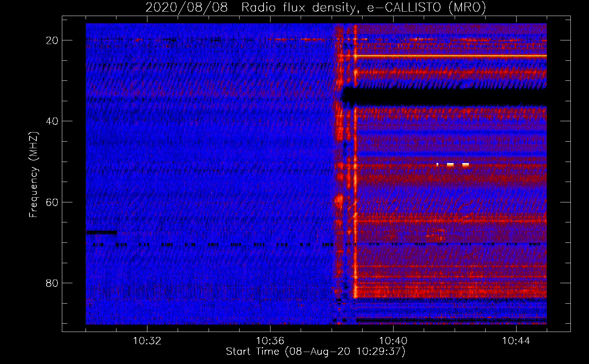Click the dashed black line near 70 MHz
Image resolution: width=589 pixels, height=364 pixels.
point(317,245)
